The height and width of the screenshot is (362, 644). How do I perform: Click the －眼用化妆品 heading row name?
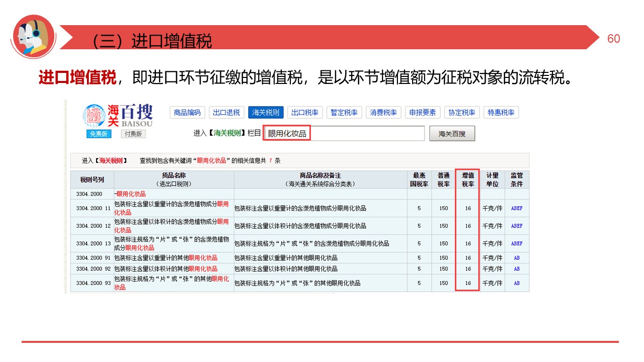(x=130, y=194)
